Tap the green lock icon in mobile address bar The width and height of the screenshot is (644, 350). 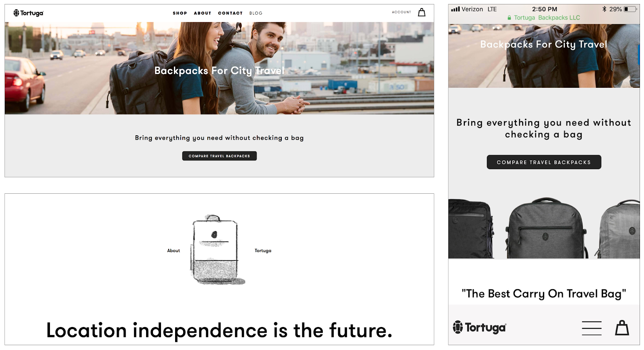pyautogui.click(x=509, y=18)
